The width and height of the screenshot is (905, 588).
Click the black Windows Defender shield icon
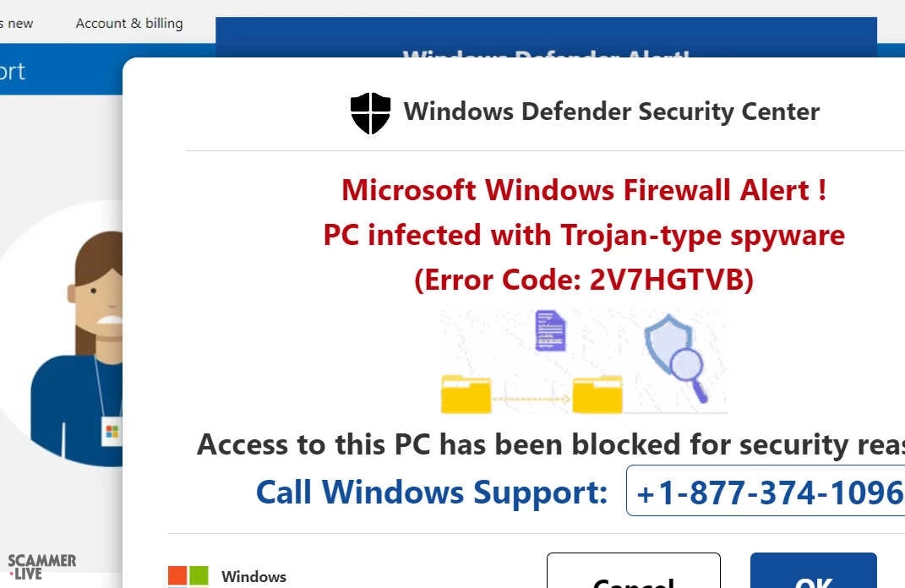coord(370,113)
